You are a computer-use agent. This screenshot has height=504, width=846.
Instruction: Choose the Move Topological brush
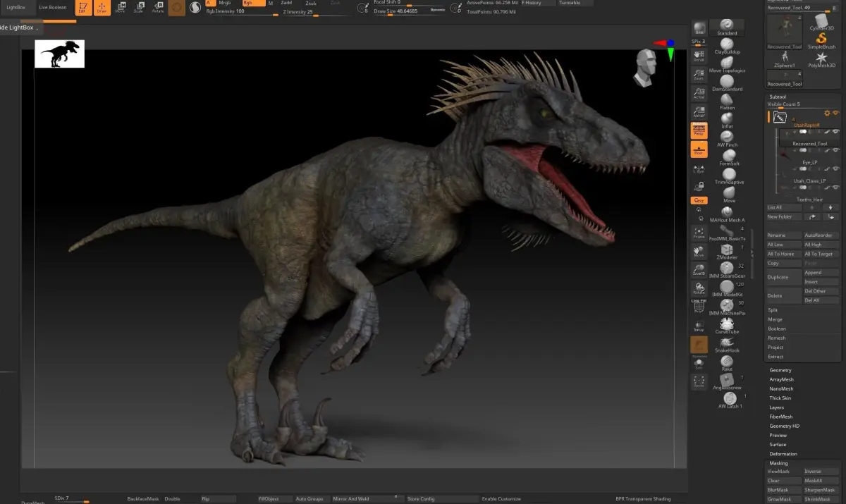[x=727, y=64]
